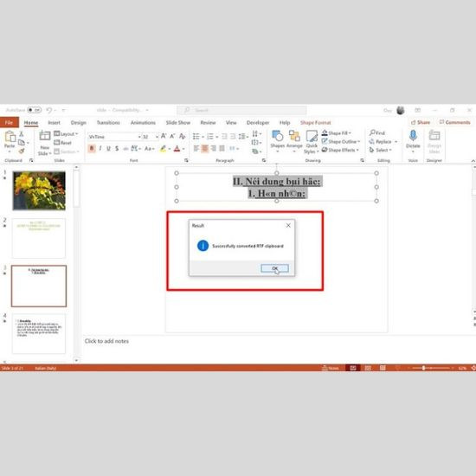This screenshot has width=476, height=476.
Task: Click the Comments button
Action: point(454,122)
